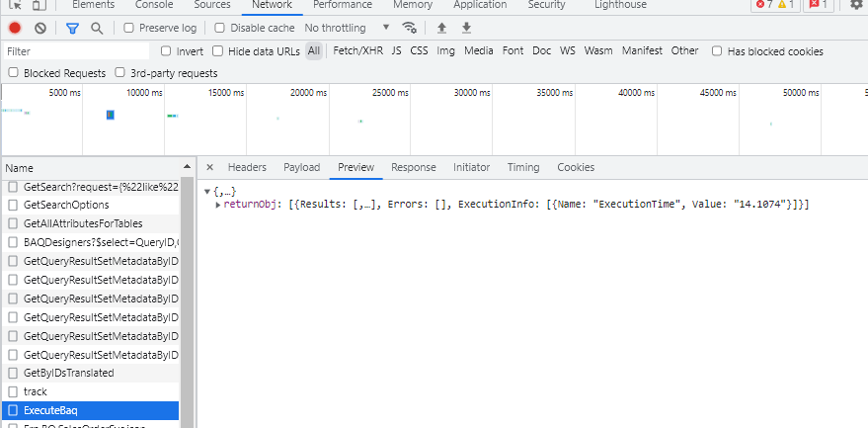The width and height of the screenshot is (868, 428).
Task: Switch to the Elements tab
Action: pyautogui.click(x=94, y=4)
